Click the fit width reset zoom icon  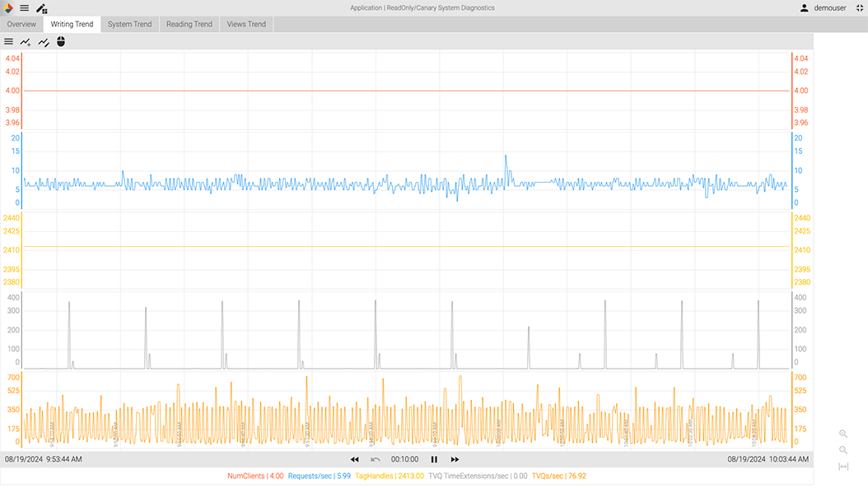(843, 467)
